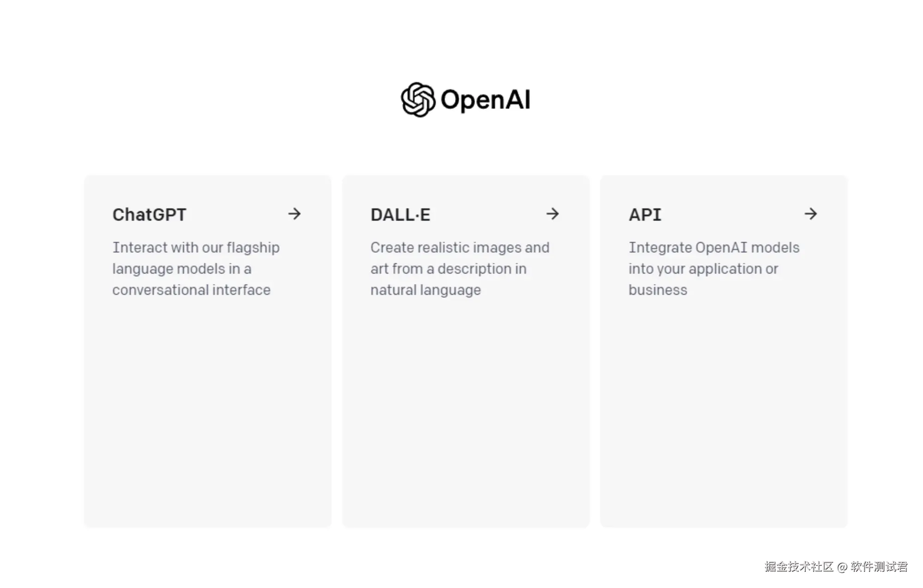Click the '@' symbol in the watermark
The height and width of the screenshot is (588, 923).
coord(842,567)
